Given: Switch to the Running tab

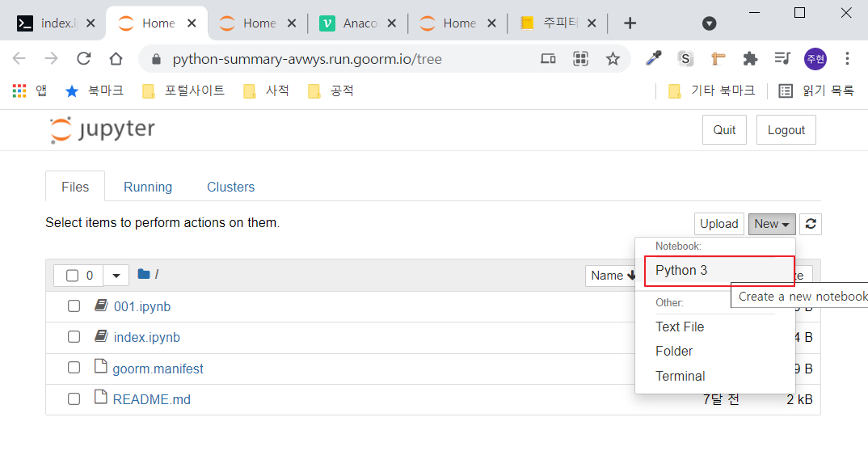Looking at the screenshot, I should tap(148, 187).
